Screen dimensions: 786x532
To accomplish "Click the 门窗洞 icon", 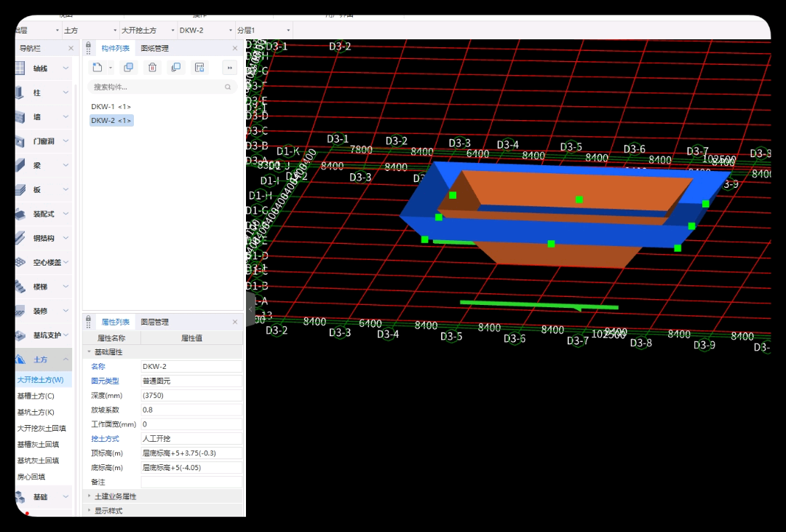I will (x=20, y=141).
